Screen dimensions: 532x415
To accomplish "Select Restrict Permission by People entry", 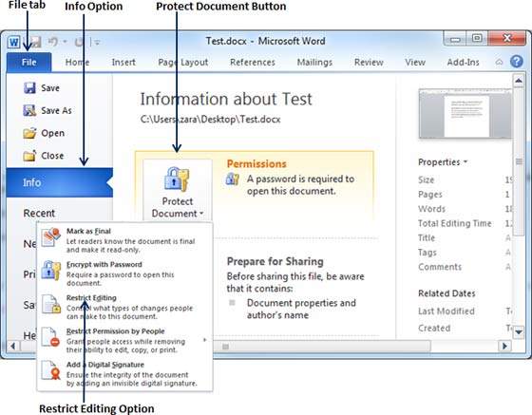I will coord(124,340).
